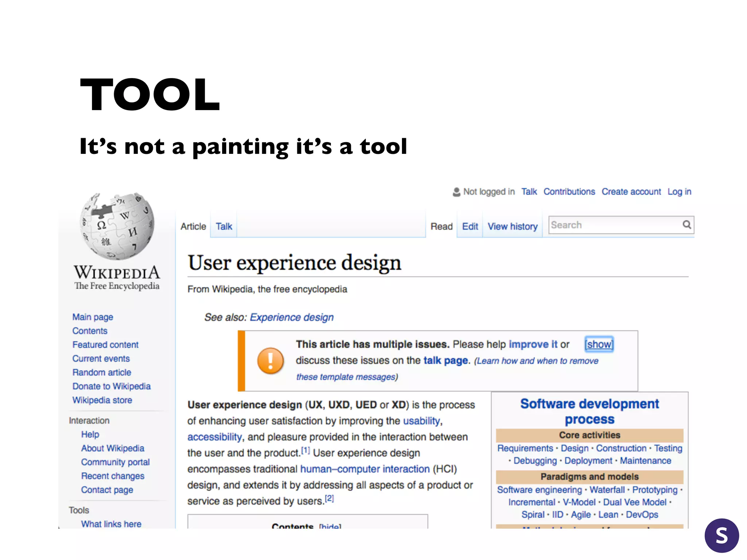
Task: Select the Article tab
Action: click(x=193, y=226)
